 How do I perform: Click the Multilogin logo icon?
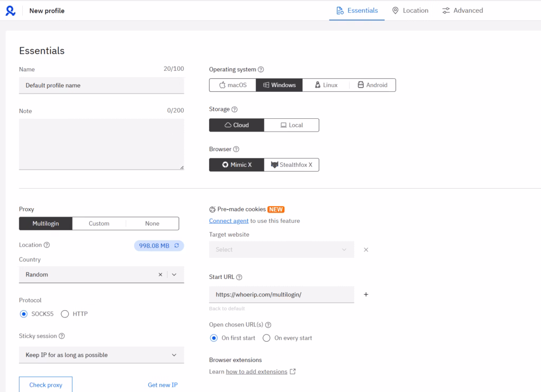11,11
